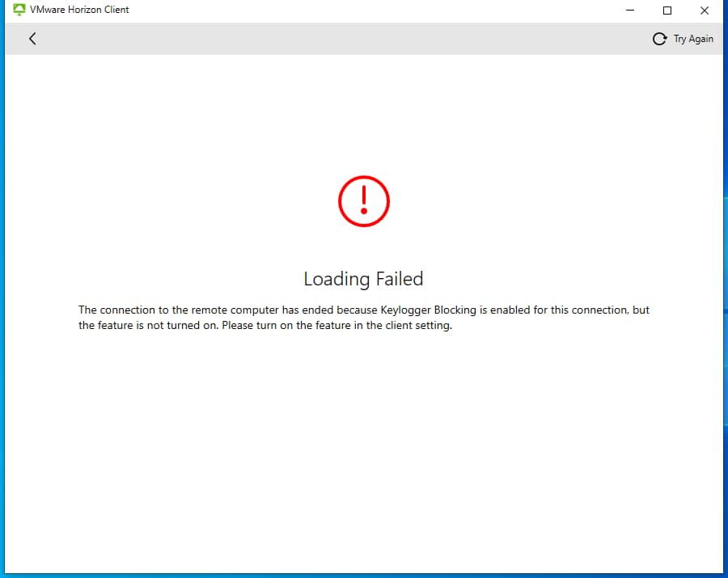Go back using the left chevron arrow
The image size is (728, 578).
32,39
